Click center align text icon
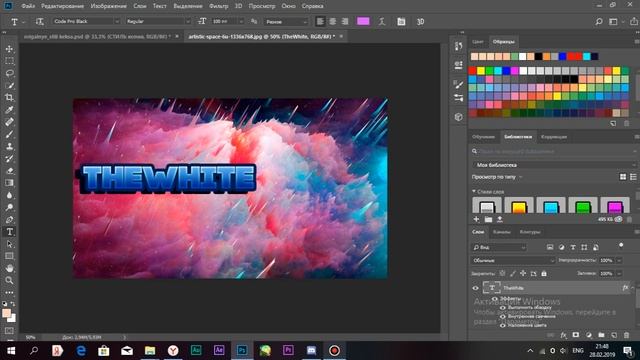 (x=333, y=22)
